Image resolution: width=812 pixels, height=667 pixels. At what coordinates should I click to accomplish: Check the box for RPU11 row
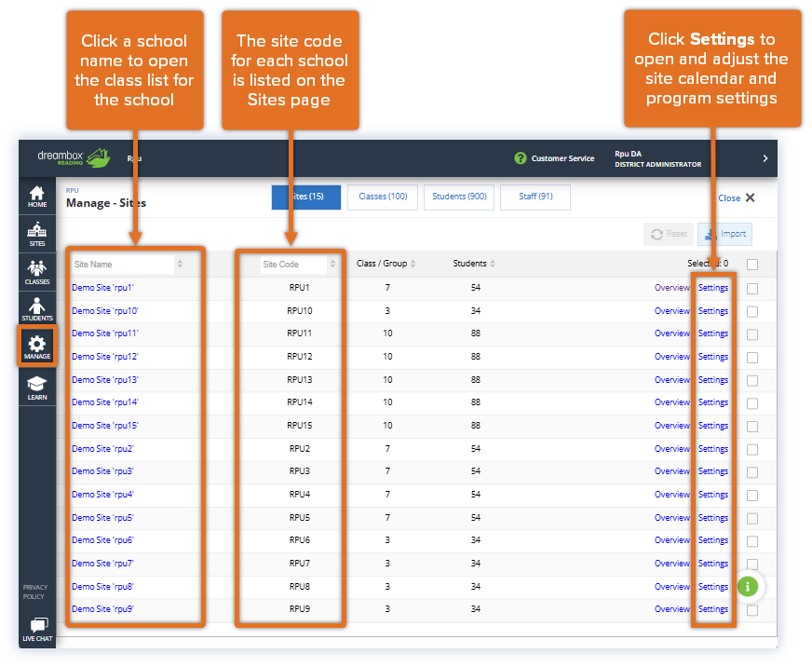752,334
